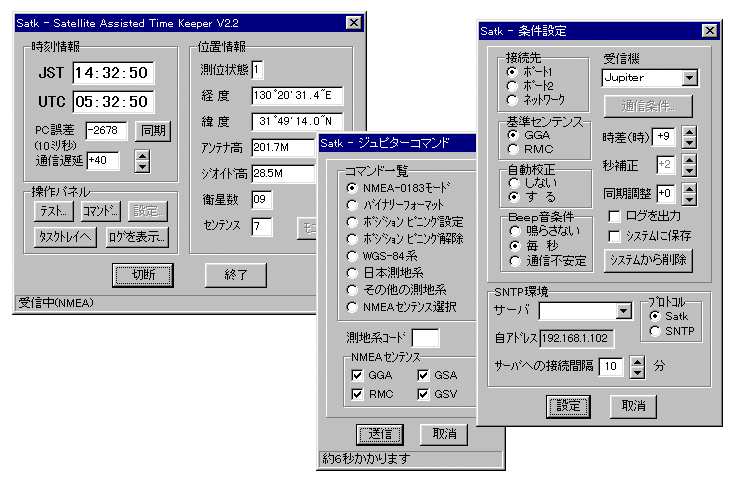Increase the 通信遅延 spinner value
Viewport: 740px width, 487px height.
pyautogui.click(x=142, y=156)
